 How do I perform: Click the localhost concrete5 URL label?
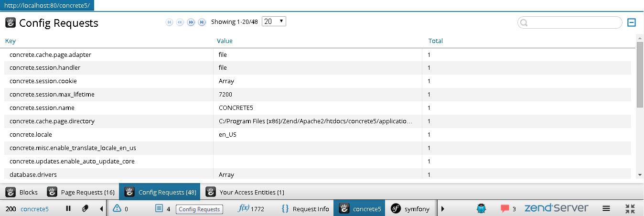click(x=47, y=6)
